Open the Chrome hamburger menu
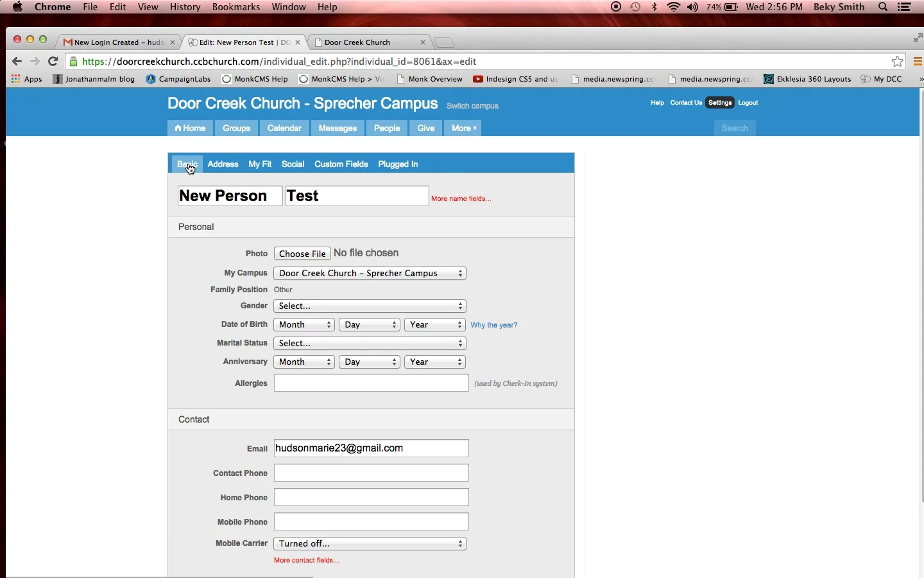 (x=919, y=62)
